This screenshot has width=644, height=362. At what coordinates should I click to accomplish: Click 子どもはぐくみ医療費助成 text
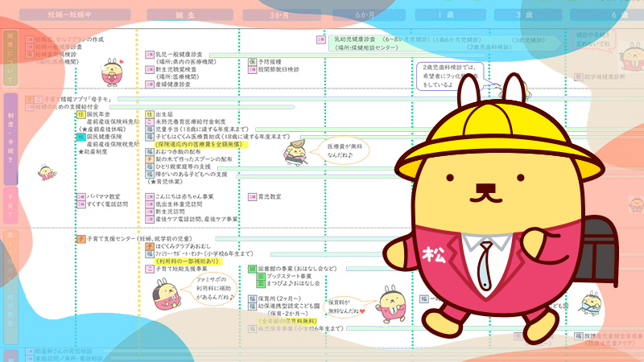[188, 137]
